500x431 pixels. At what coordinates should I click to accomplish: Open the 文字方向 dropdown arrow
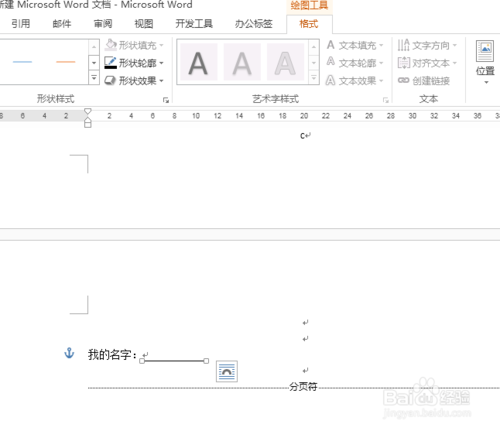coord(455,45)
